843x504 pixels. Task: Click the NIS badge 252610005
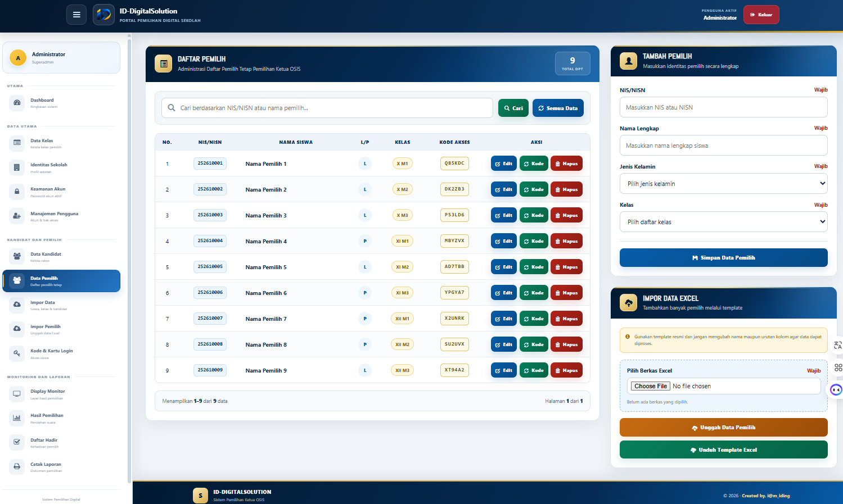210,267
